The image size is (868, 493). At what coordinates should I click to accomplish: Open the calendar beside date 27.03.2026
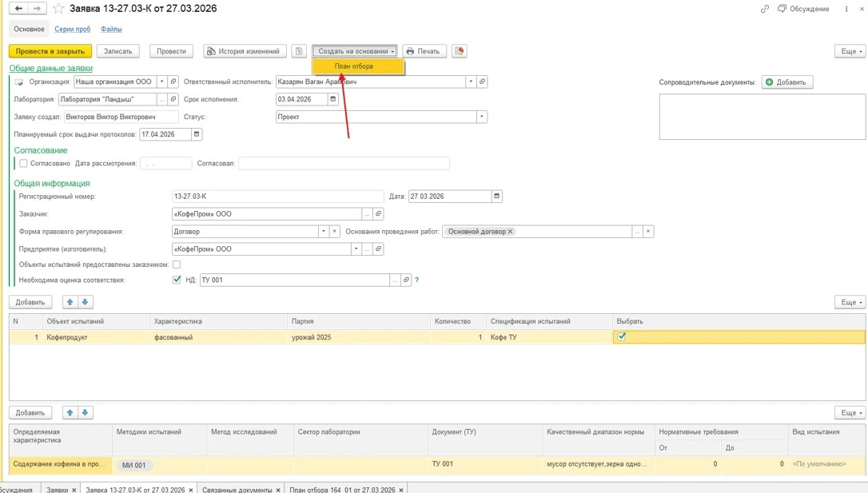pos(496,196)
